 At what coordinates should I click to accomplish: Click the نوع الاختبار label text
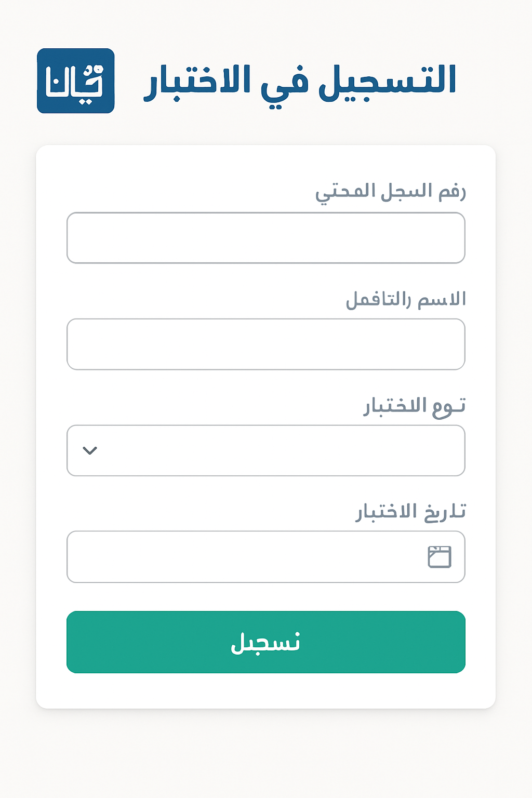(x=414, y=406)
